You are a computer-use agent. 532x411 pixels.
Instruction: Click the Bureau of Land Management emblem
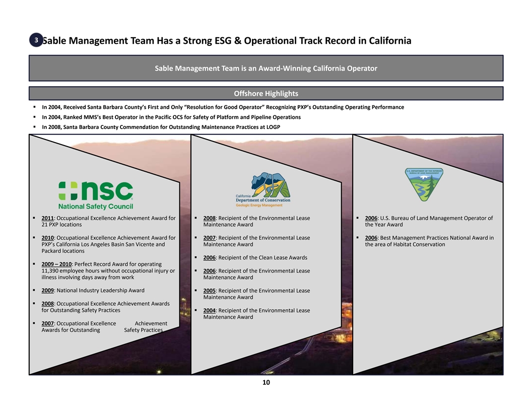pos(424,185)
